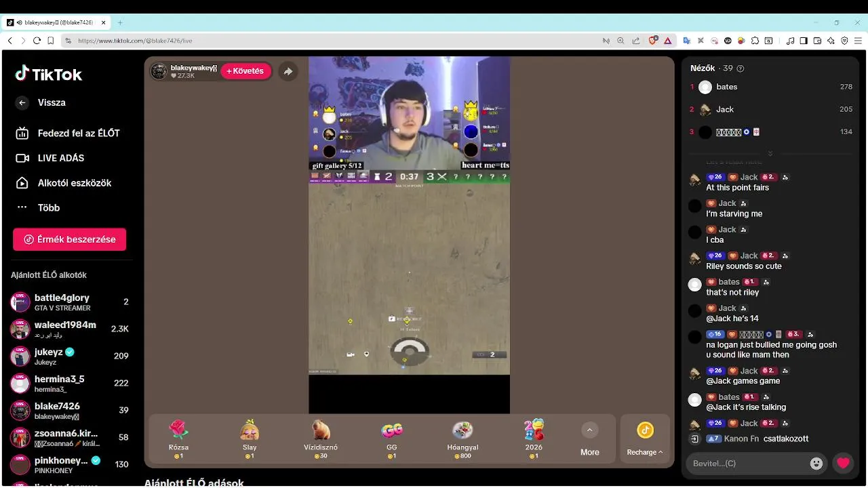Open the Brave wallet icon
The height and width of the screenshot is (488, 868).
click(817, 41)
